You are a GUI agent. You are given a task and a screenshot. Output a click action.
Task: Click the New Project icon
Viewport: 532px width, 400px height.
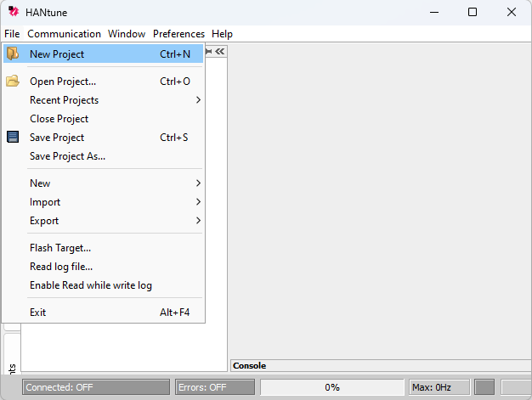click(x=13, y=54)
